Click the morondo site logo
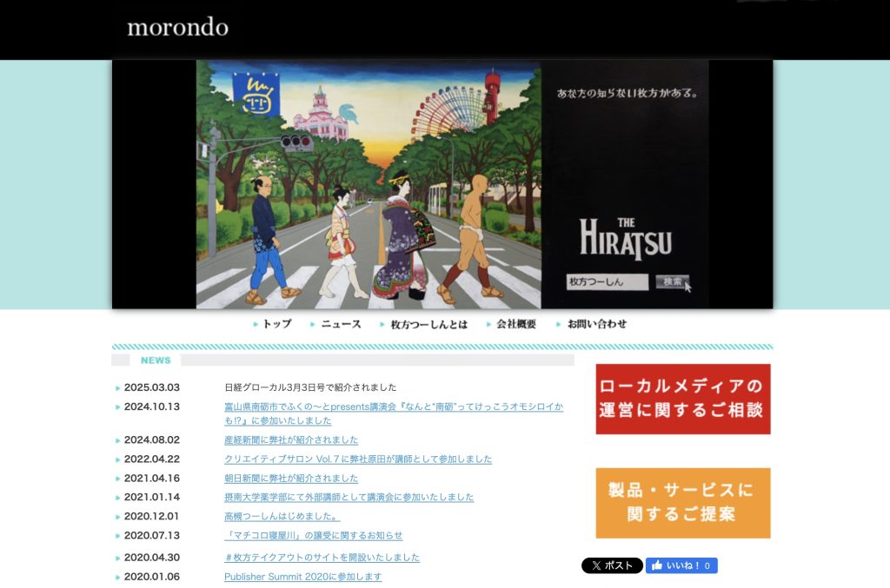 (177, 27)
